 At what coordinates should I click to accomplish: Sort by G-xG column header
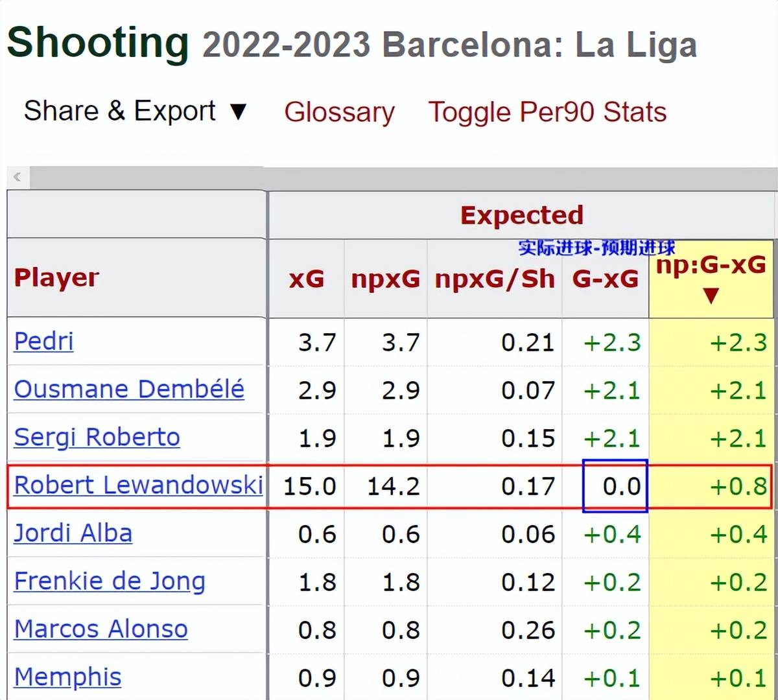(x=605, y=279)
